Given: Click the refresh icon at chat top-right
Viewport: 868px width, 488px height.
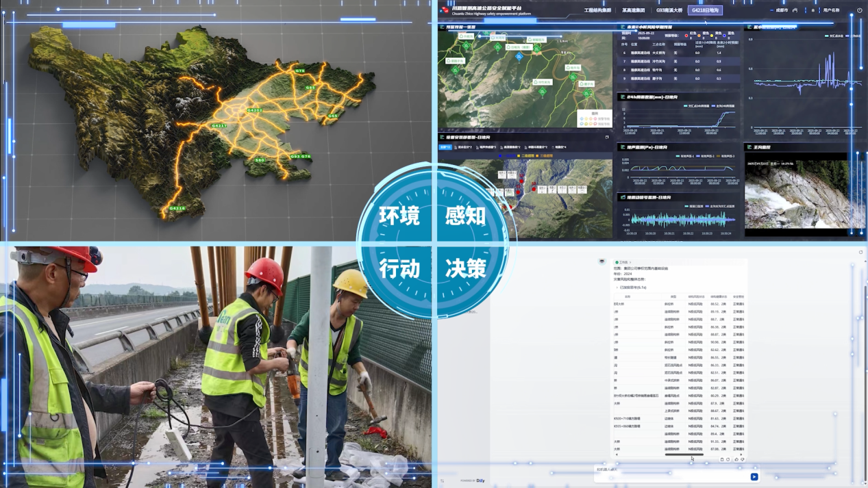Looking at the screenshot, I should (x=861, y=253).
